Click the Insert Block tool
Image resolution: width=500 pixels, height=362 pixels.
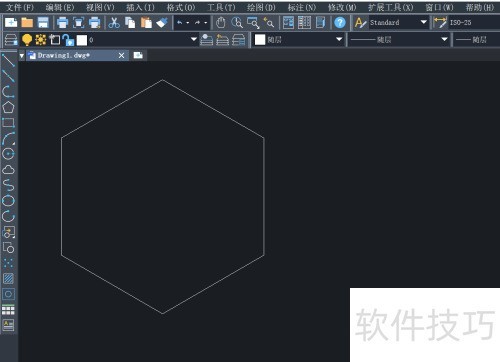pos(8,232)
